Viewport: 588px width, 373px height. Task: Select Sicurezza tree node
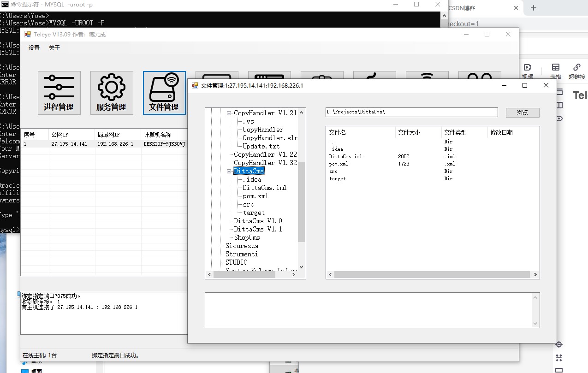pyautogui.click(x=242, y=246)
